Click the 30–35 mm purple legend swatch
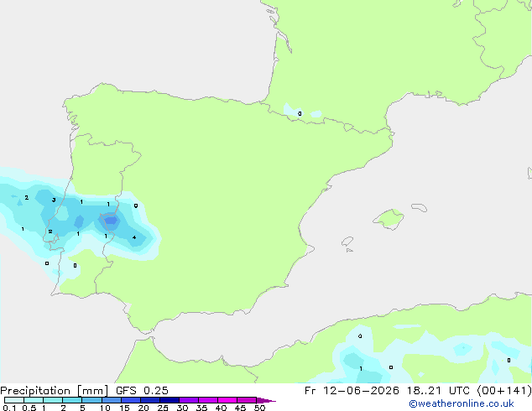 [x=189, y=400]
